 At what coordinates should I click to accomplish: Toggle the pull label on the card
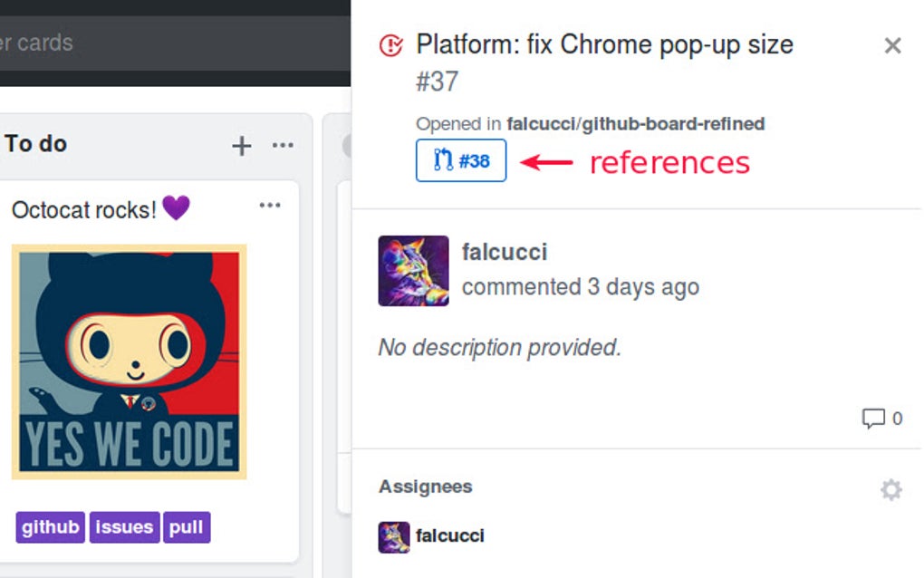coord(186,527)
